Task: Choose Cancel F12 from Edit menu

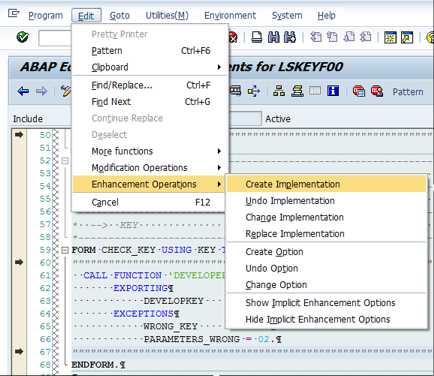Action: coord(150,202)
